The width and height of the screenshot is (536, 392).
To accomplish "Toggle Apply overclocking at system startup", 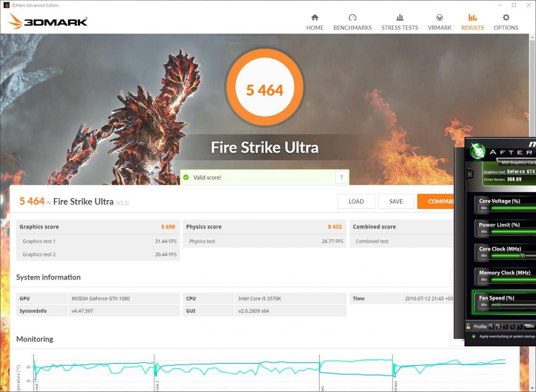I will (x=474, y=336).
